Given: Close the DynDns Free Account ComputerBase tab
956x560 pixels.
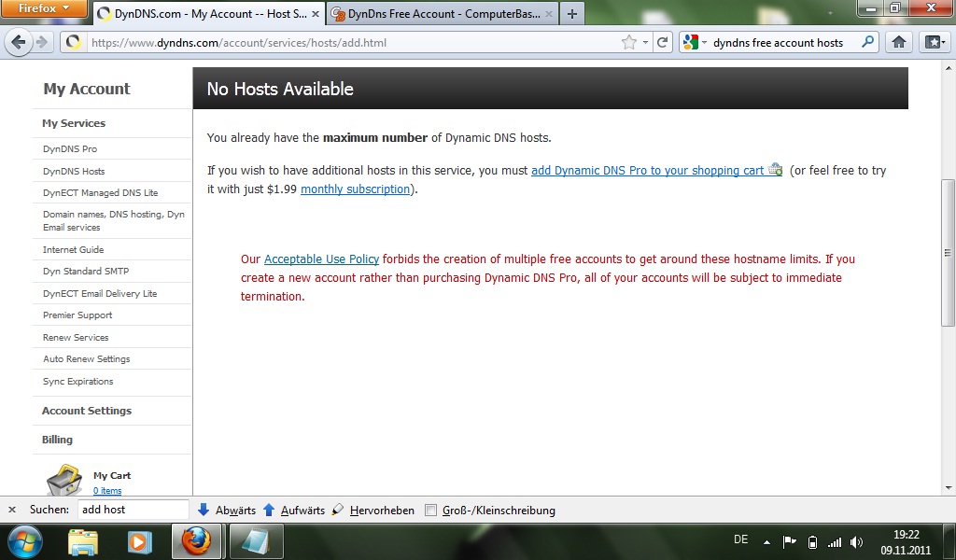Looking at the screenshot, I should 549,13.
